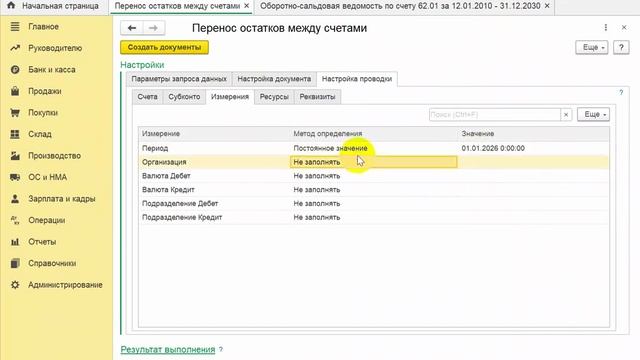Select the Подразделение Кредит row
Screen dimensions: 640x360
click(373, 218)
